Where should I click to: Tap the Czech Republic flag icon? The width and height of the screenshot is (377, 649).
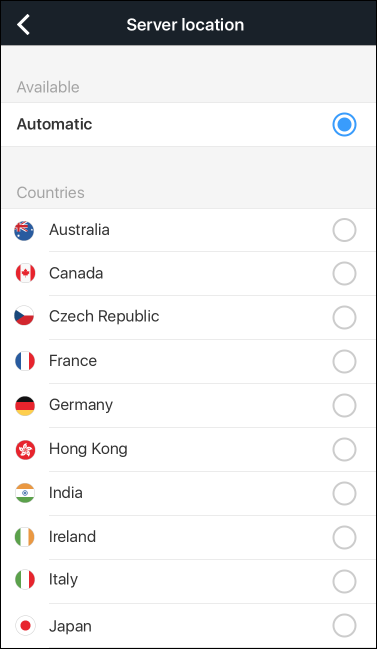pos(24,317)
